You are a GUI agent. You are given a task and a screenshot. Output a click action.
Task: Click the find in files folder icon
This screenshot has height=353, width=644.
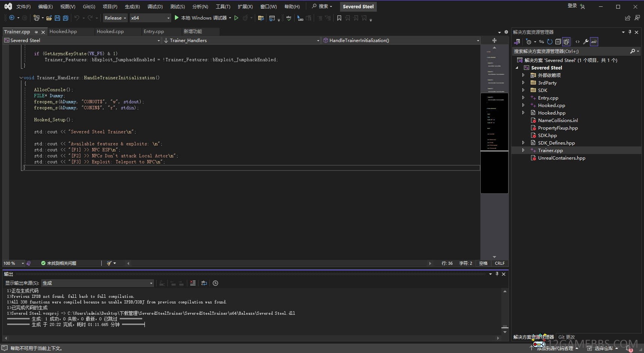pos(261,18)
